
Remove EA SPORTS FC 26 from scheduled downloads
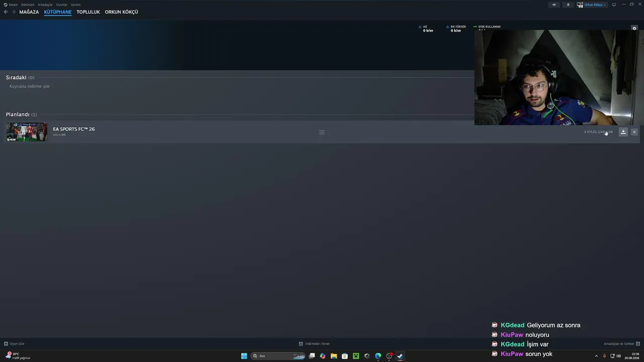pyautogui.click(x=634, y=132)
